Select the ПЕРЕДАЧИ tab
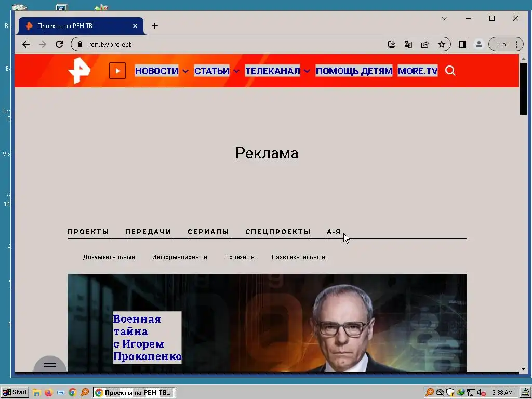532x399 pixels. coord(148,232)
